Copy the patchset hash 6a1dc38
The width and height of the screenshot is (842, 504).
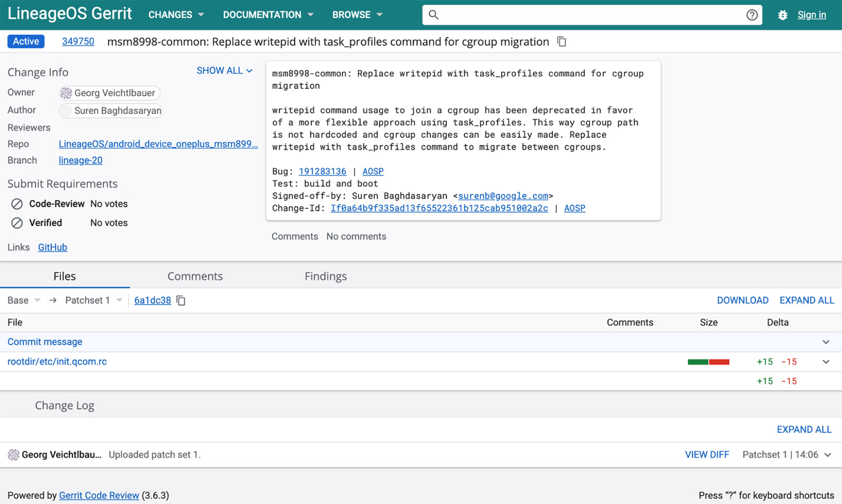[181, 300]
